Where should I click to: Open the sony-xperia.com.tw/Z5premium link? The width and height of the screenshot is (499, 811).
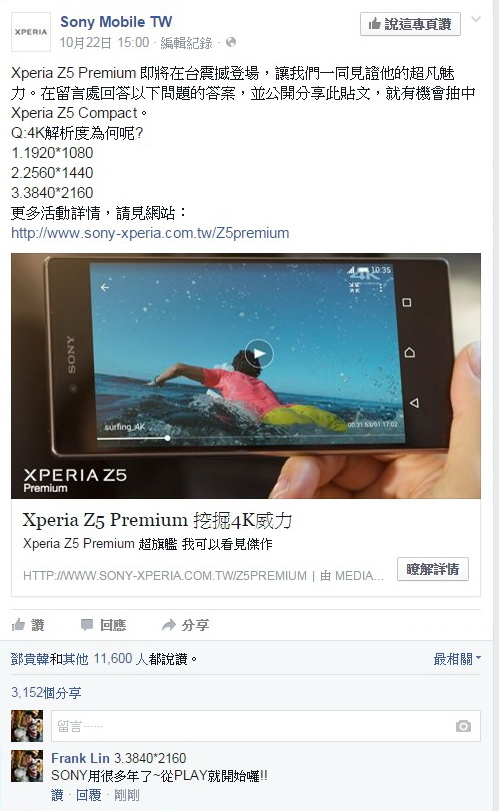150,233
